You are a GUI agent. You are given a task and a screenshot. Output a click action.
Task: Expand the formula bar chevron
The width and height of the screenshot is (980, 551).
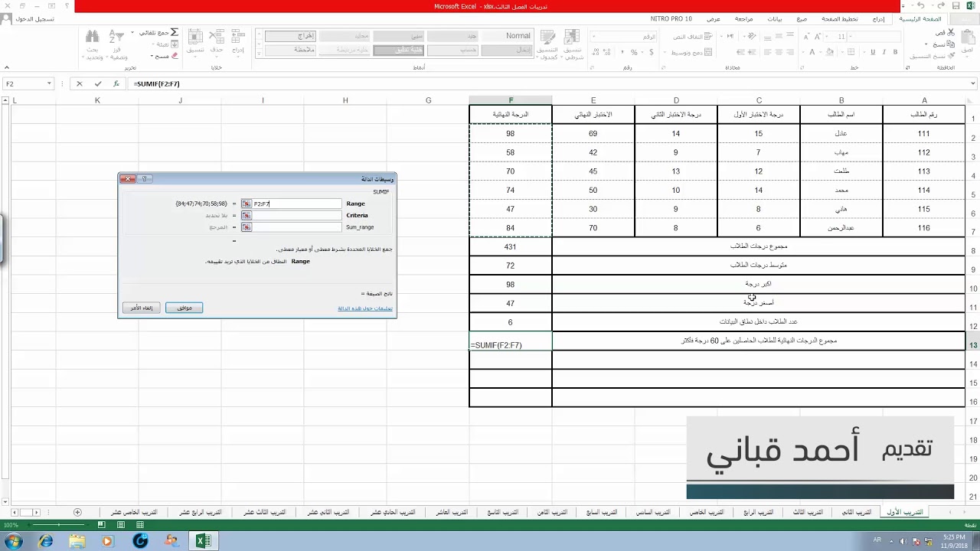pyautogui.click(x=973, y=83)
